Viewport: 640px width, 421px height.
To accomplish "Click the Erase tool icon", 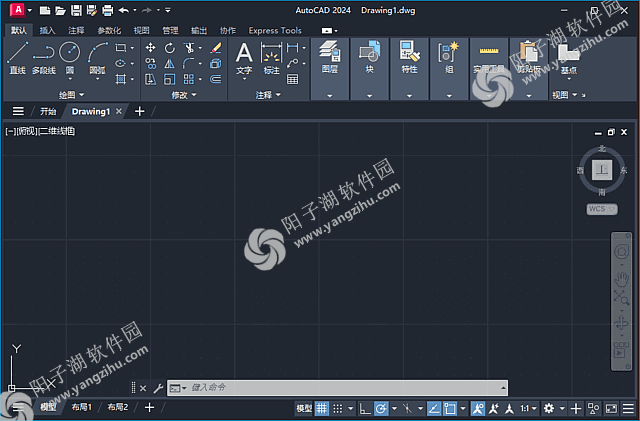I will pos(216,48).
